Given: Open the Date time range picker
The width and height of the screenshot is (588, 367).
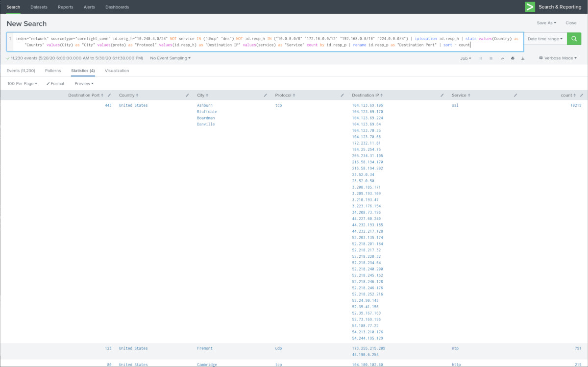Looking at the screenshot, I should coord(545,39).
